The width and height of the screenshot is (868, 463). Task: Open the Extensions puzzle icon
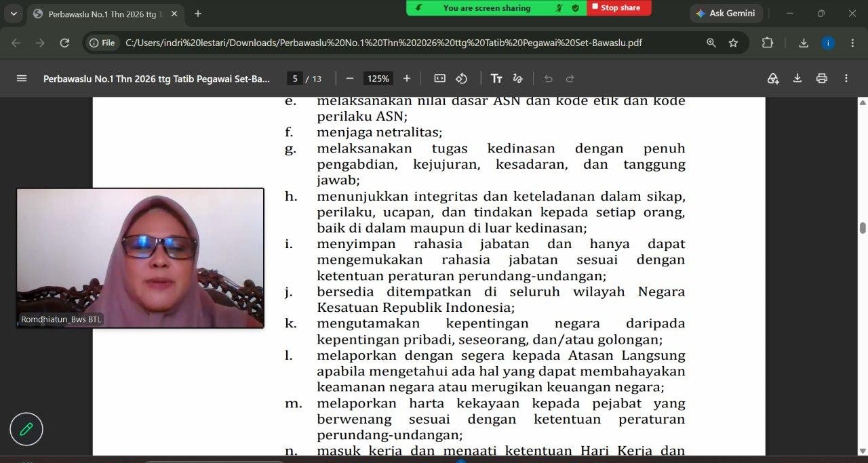click(768, 43)
